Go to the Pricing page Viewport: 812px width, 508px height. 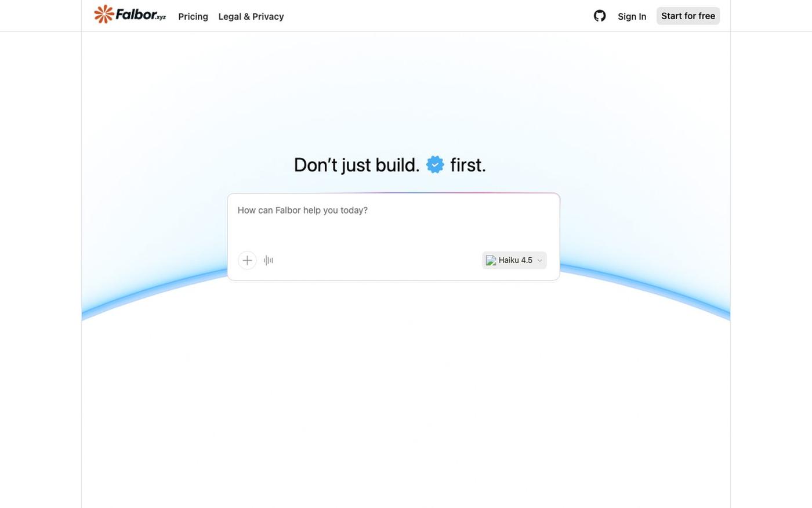coord(193,16)
